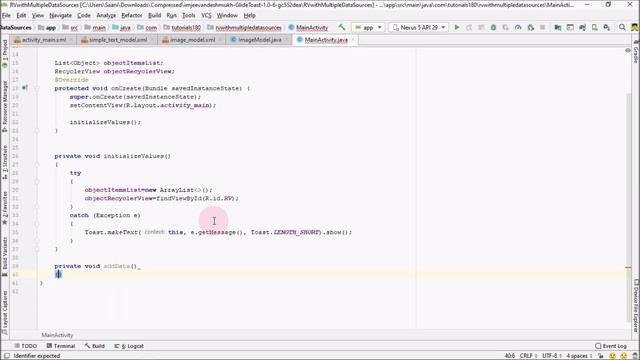Open the AVD Manager icon
Image resolution: width=640 pixels, height=360 pixels.
click(x=595, y=27)
